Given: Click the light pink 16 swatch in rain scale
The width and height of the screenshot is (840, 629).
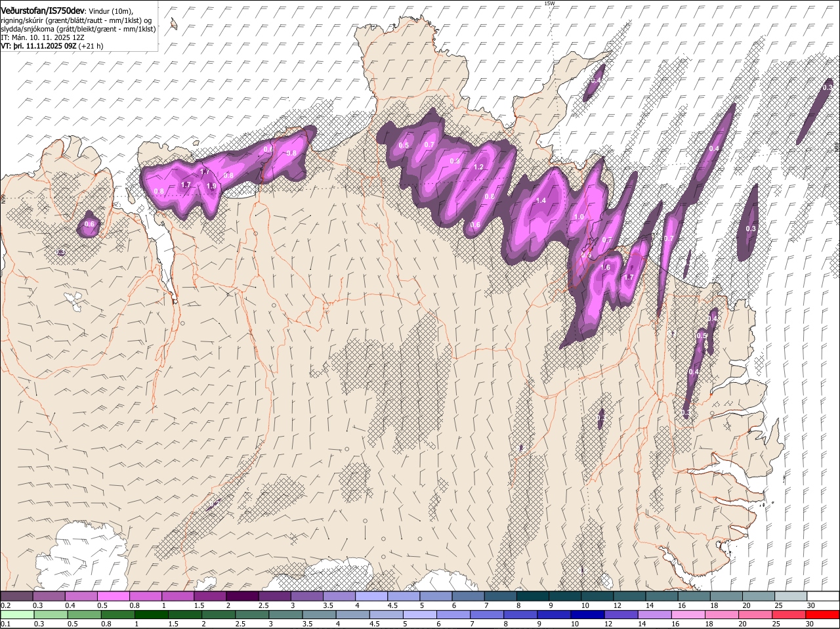Looking at the screenshot, I should coord(688,615).
